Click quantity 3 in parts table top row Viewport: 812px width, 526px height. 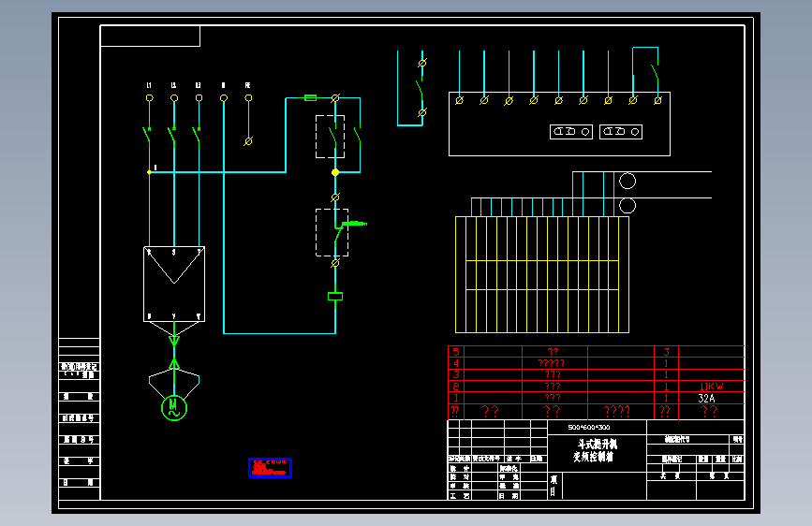[x=666, y=352]
